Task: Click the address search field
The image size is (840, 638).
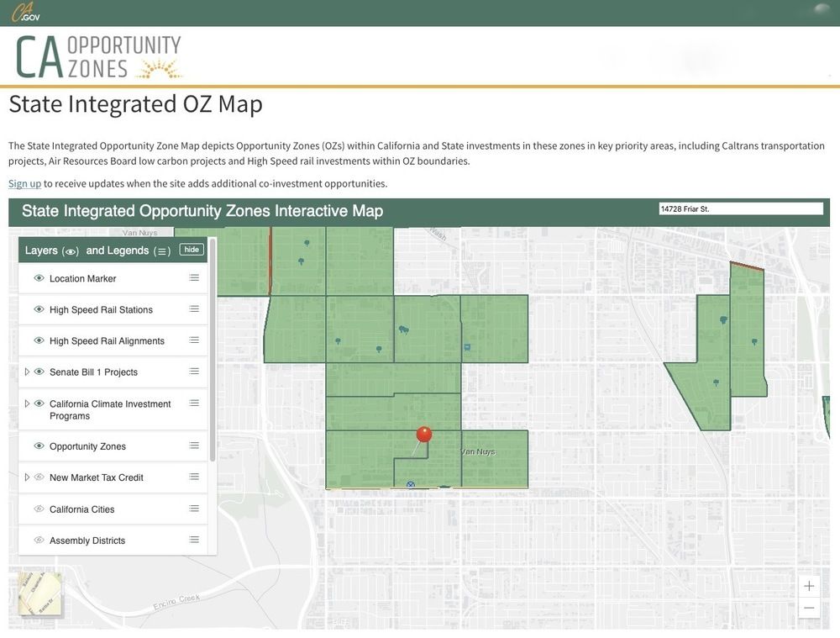Action: pos(740,208)
